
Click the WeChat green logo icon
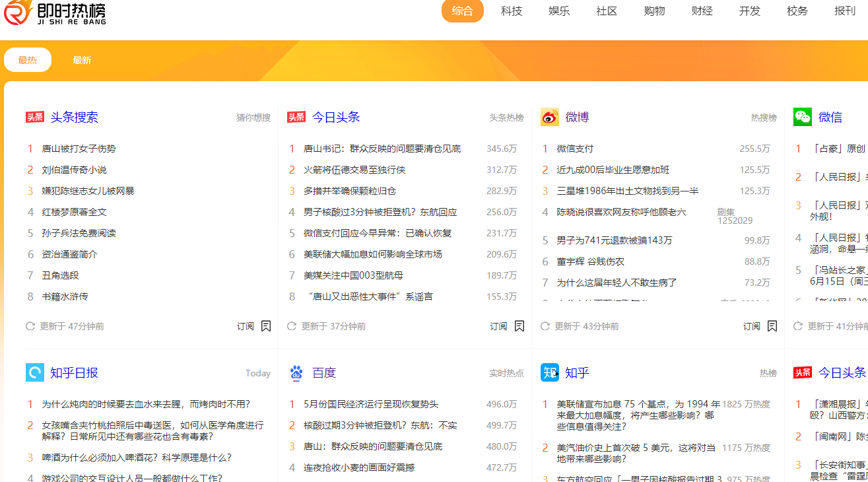802,118
